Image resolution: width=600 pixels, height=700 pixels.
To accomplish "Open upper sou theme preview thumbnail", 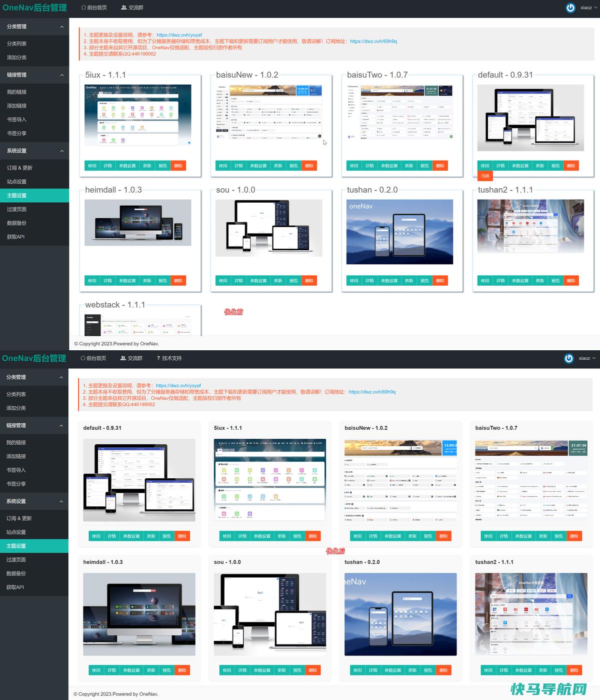I will [269, 228].
